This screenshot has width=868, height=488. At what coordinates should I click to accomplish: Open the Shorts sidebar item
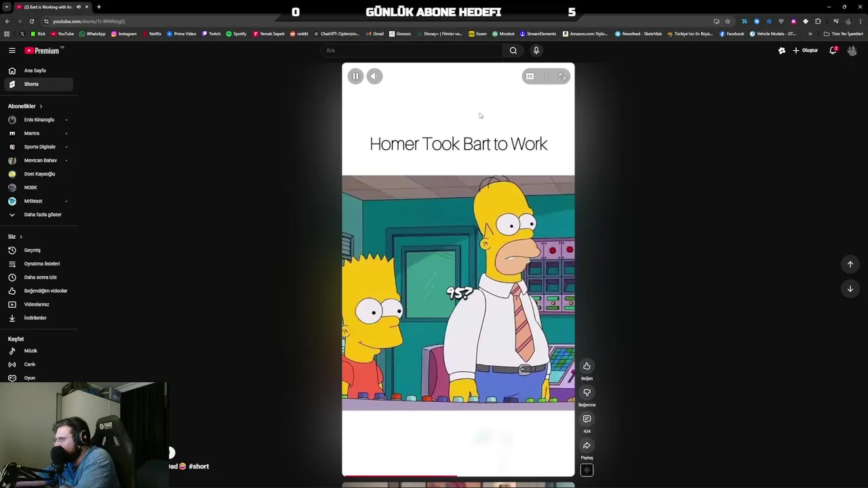[x=37, y=84]
